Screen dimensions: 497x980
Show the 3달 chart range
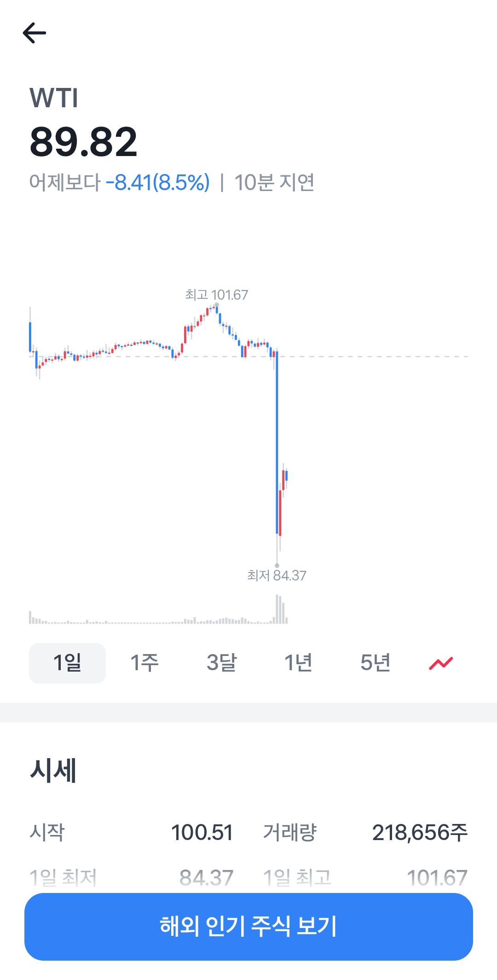click(x=221, y=663)
